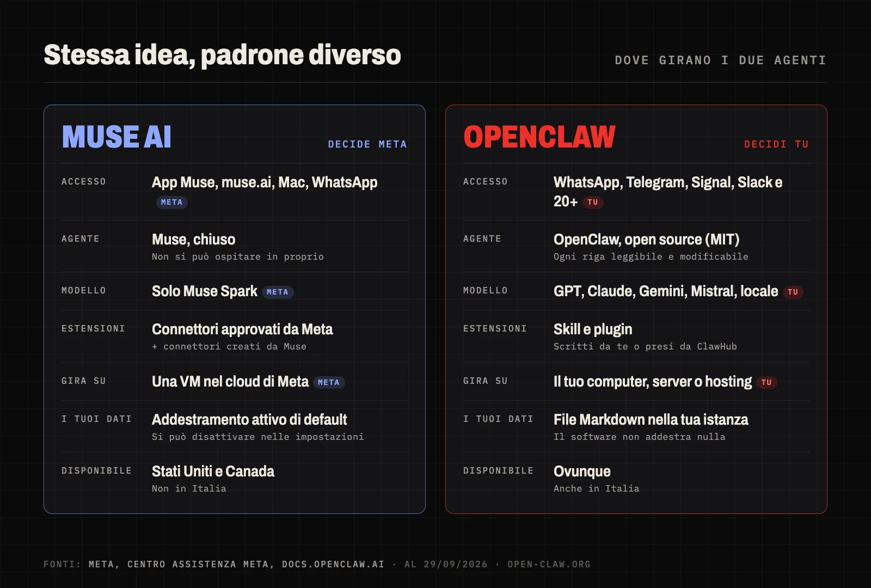The width and height of the screenshot is (871, 588).
Task: Click 'Muse, chiuso' text
Action: tap(194, 240)
